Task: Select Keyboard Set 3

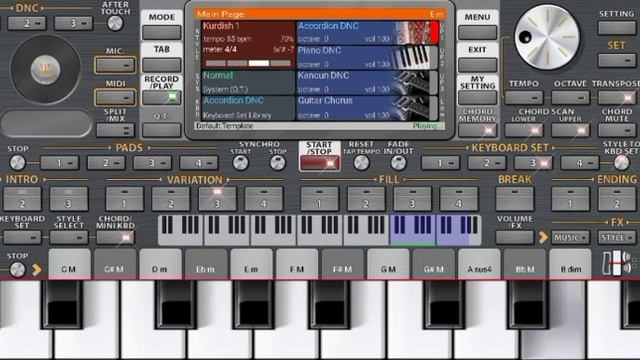Action: tap(533, 163)
